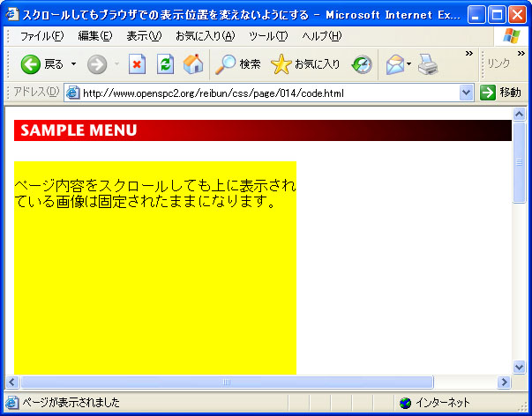This screenshot has width=532, height=416.
Task: Close the Internet Explorer window
Action: click(x=518, y=15)
